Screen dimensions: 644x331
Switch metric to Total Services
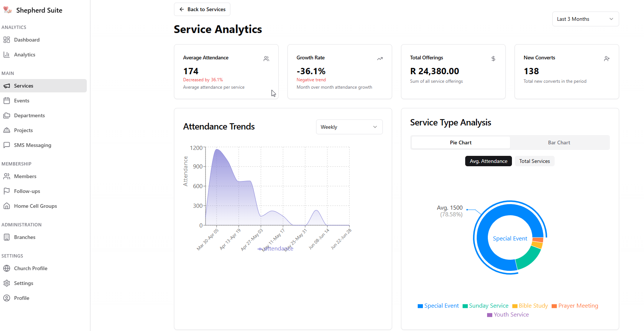(534, 161)
